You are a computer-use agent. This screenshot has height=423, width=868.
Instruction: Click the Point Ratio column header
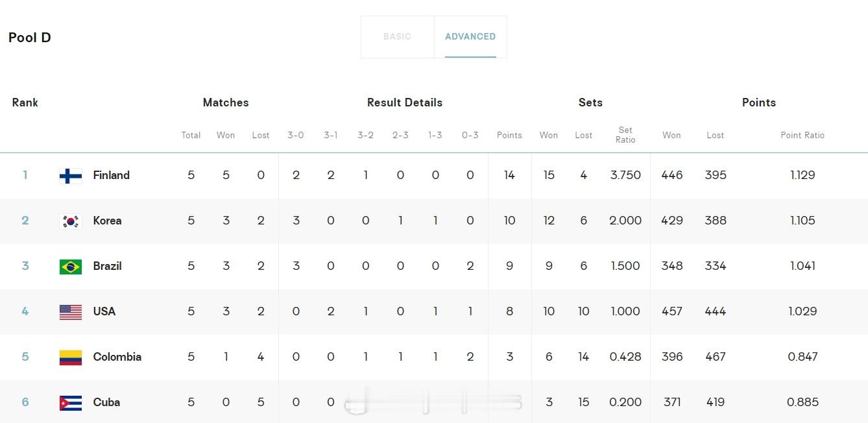click(x=802, y=135)
